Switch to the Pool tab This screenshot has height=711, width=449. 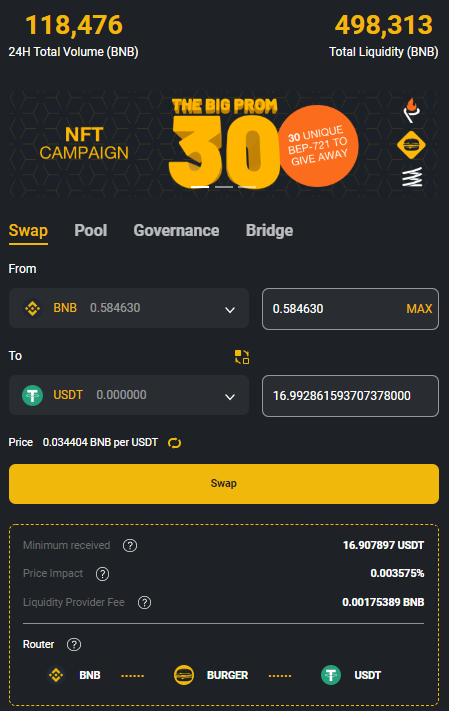91,231
